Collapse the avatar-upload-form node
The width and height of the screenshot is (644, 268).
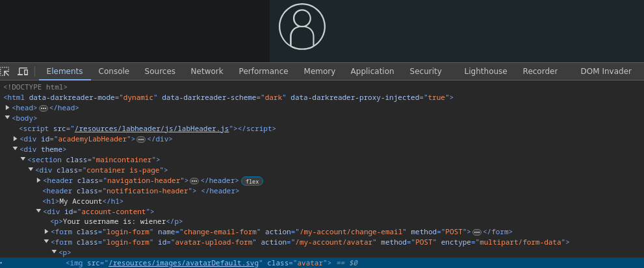(x=46, y=242)
